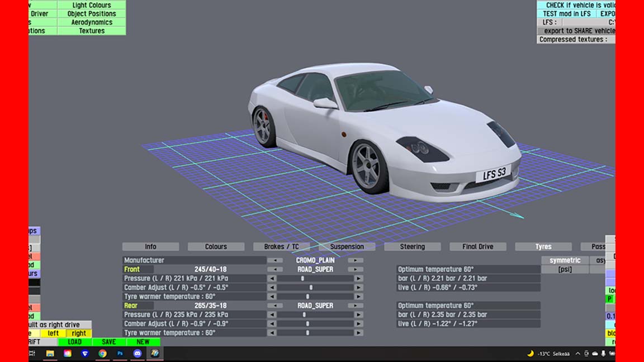Click the Front tyre size 245/40-18
The width and height of the screenshot is (644, 362).
click(210, 269)
